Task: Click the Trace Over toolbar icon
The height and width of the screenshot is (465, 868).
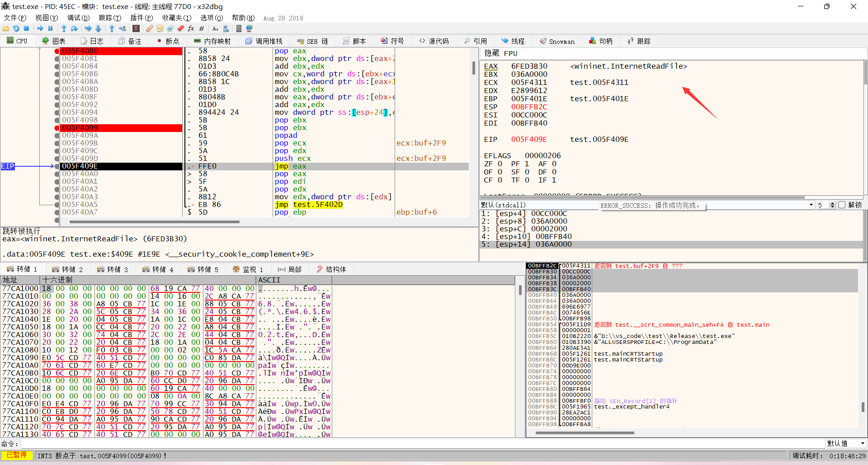Action: pos(99,28)
